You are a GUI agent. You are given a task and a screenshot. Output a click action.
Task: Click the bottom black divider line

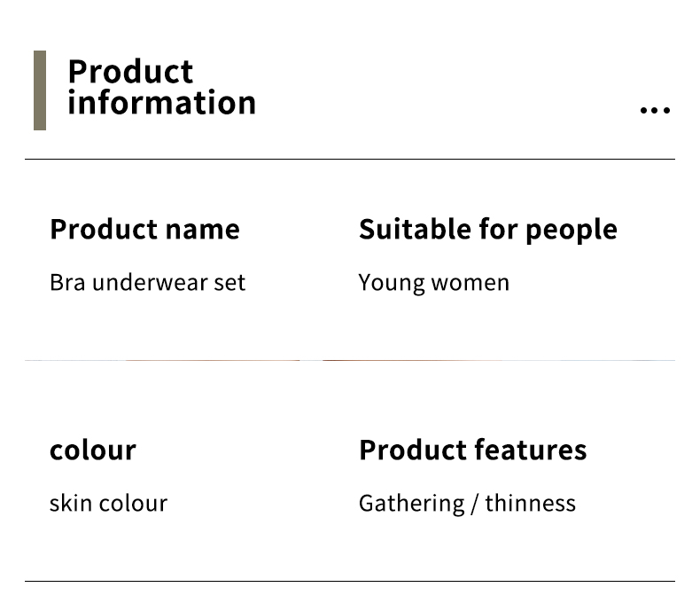pos(350,581)
